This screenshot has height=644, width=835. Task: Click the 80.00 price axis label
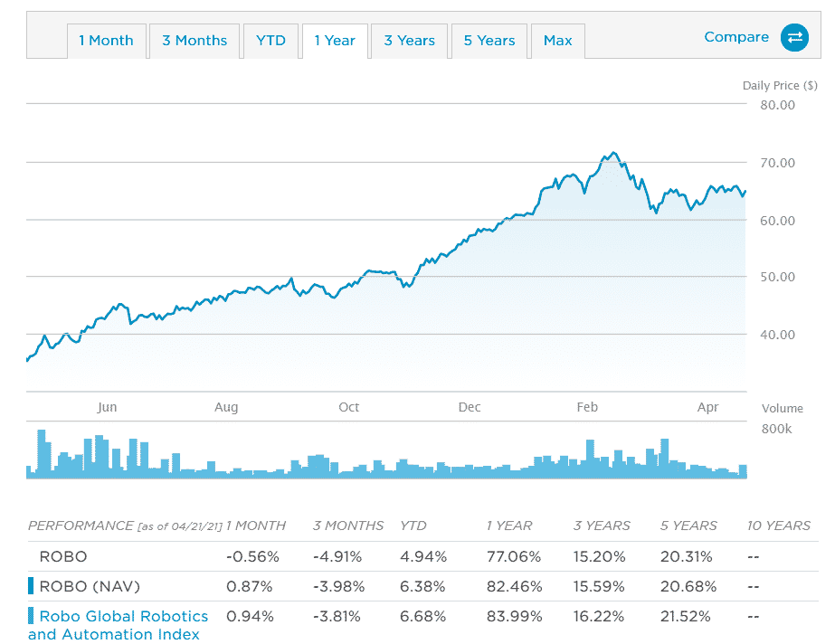pyautogui.click(x=777, y=106)
